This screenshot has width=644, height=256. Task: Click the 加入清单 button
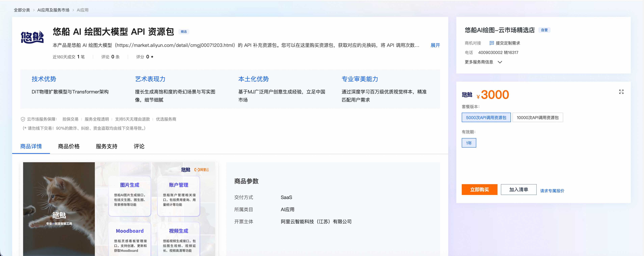tap(518, 190)
